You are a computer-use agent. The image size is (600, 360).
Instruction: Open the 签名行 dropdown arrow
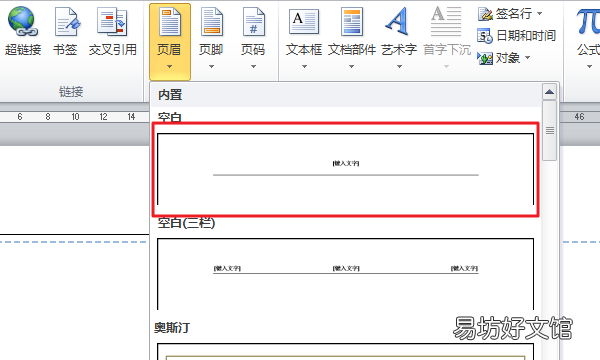coord(540,13)
